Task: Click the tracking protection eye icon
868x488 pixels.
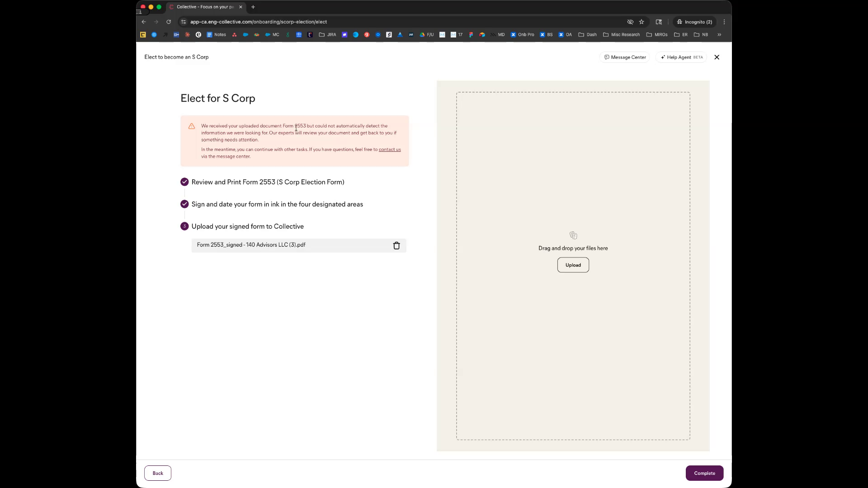Action: [630, 22]
